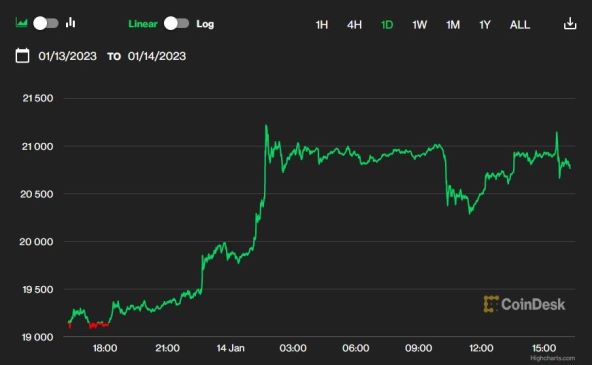Show the ALL time range

[x=520, y=25]
